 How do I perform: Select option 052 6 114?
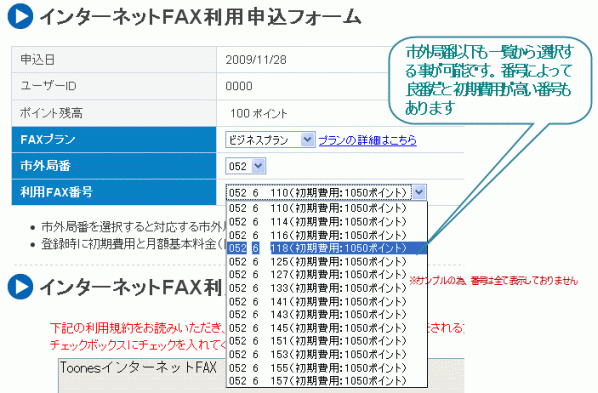pyautogui.click(x=327, y=222)
